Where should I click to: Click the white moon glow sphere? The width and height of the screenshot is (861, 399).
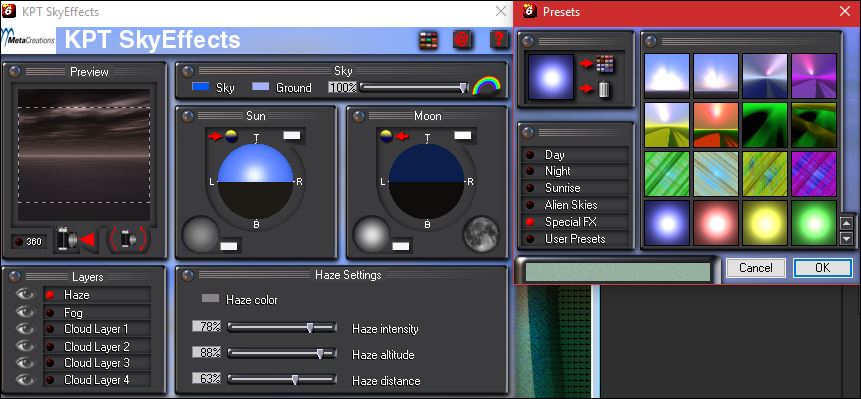pos(371,234)
